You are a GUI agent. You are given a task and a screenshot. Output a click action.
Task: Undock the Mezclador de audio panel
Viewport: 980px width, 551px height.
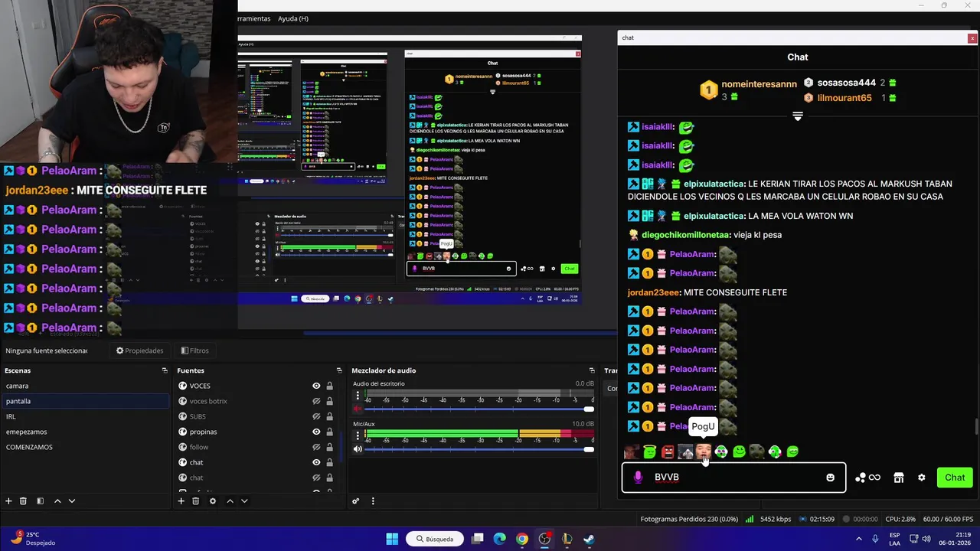tap(592, 370)
